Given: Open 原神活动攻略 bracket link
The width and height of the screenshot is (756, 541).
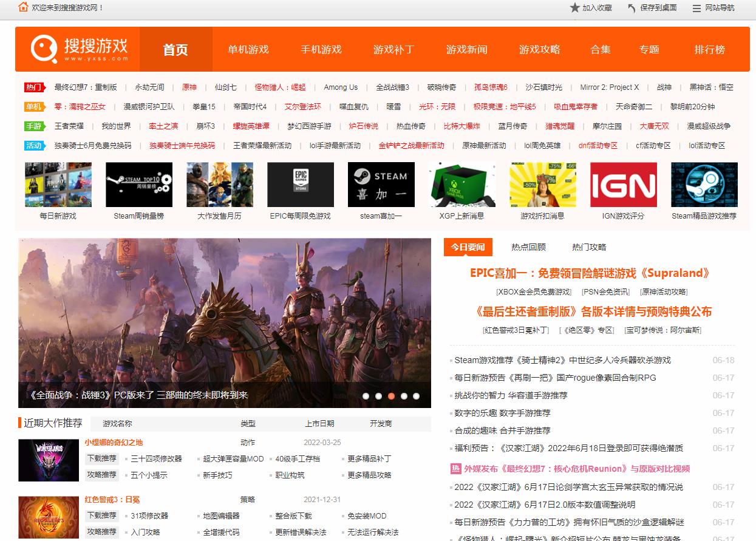Looking at the screenshot, I should pyautogui.click(x=664, y=292).
